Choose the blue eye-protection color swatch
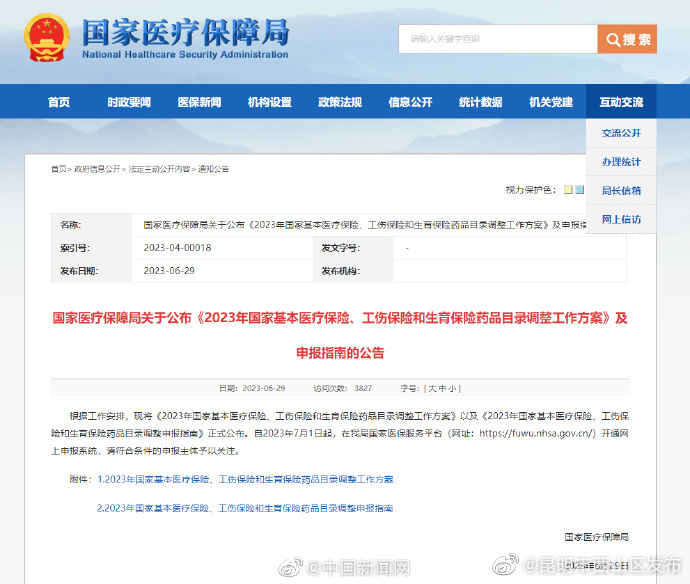The image size is (690, 584). click(580, 190)
